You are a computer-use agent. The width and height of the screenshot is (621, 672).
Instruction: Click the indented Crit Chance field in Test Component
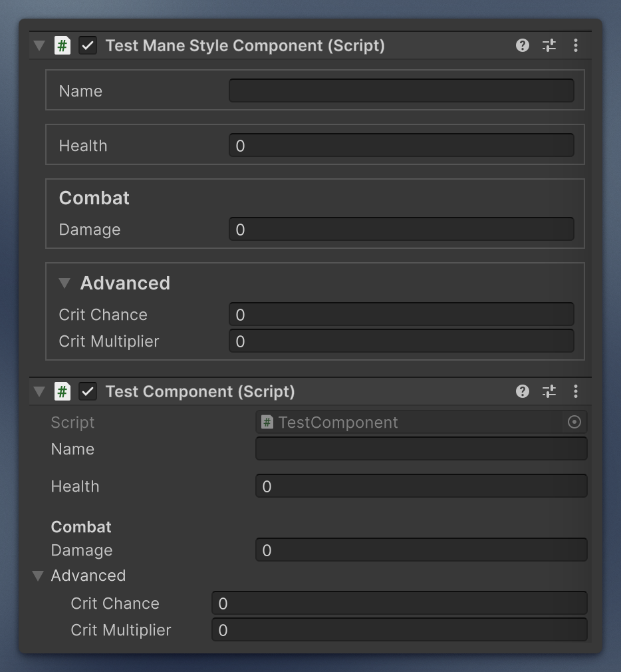point(400,603)
